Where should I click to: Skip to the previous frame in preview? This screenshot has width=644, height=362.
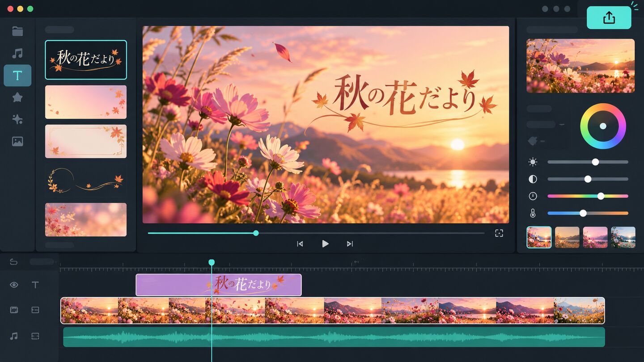(x=300, y=244)
